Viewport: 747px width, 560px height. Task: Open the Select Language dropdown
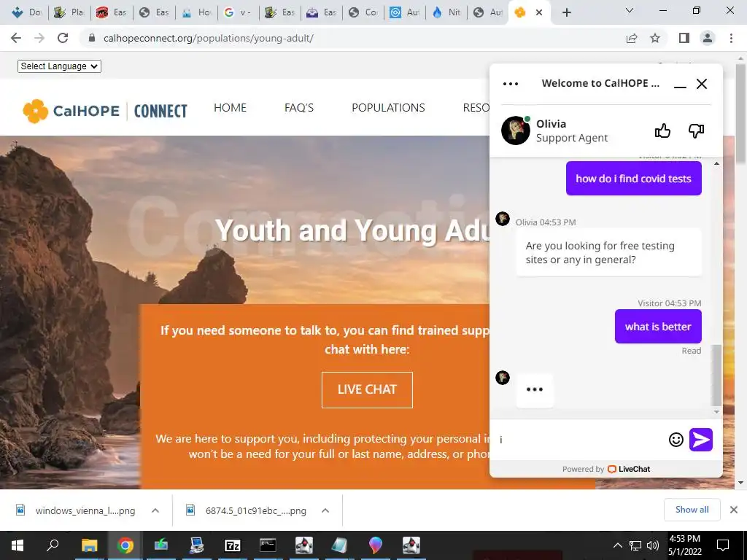click(x=59, y=66)
